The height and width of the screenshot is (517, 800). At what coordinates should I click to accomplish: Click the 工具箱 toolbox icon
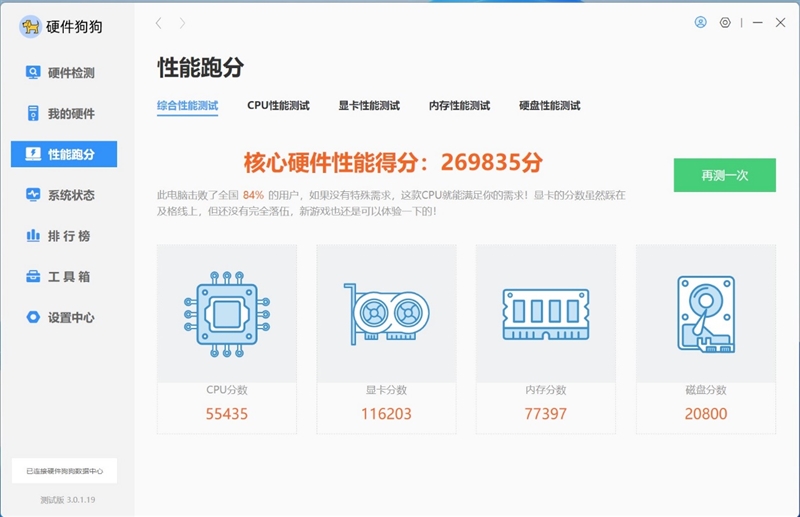tap(33, 276)
